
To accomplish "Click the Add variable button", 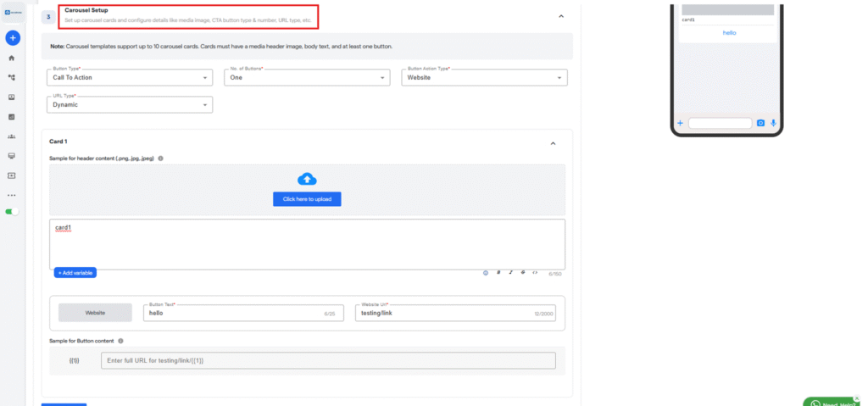I will [x=75, y=273].
